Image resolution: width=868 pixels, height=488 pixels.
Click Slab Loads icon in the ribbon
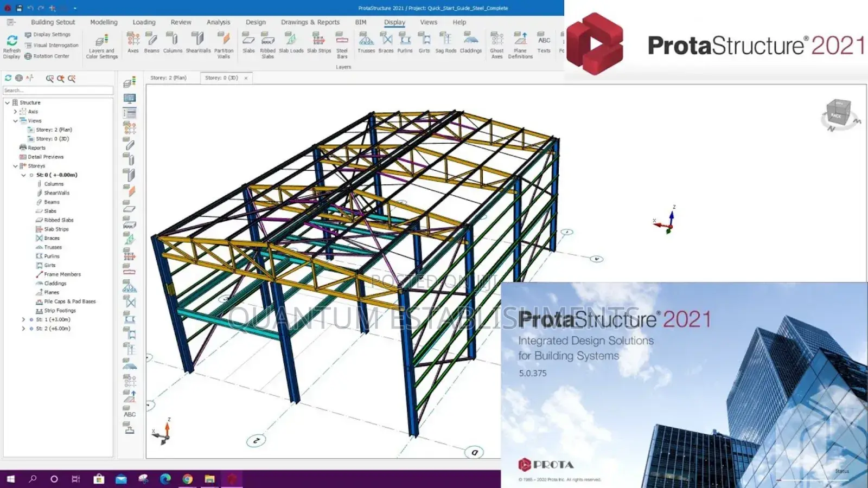click(x=291, y=38)
